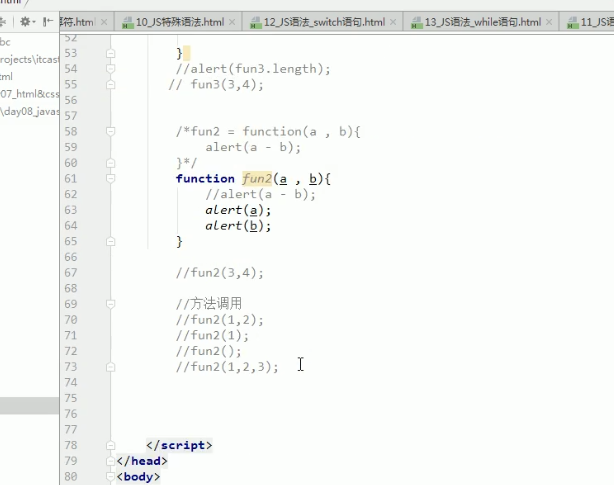Click line number 66 in the gutter

[71, 257]
